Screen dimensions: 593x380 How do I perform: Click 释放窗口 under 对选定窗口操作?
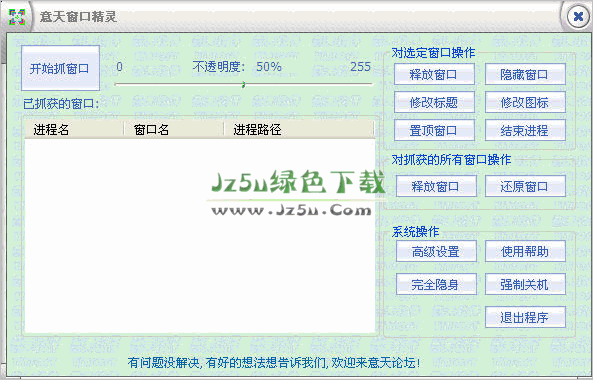click(x=434, y=74)
